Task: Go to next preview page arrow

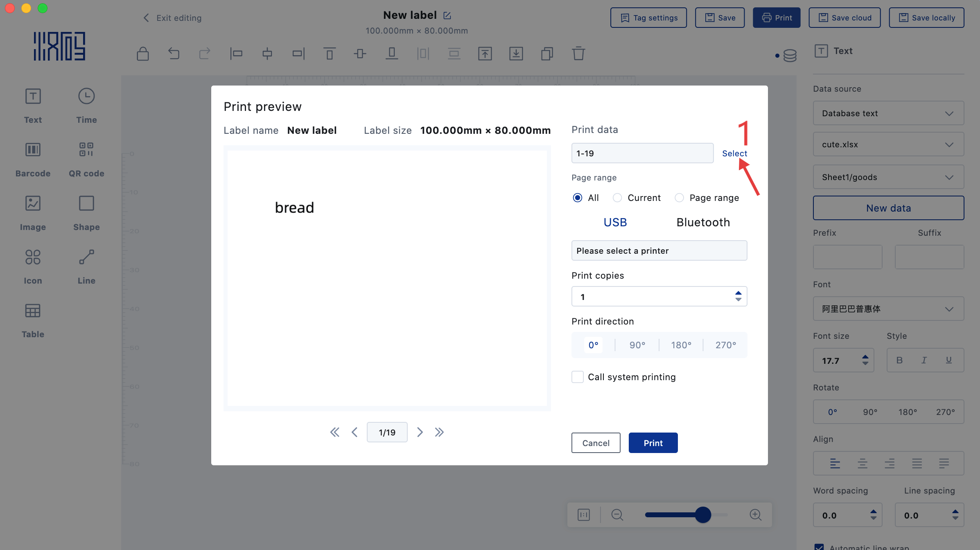Action: 420,432
